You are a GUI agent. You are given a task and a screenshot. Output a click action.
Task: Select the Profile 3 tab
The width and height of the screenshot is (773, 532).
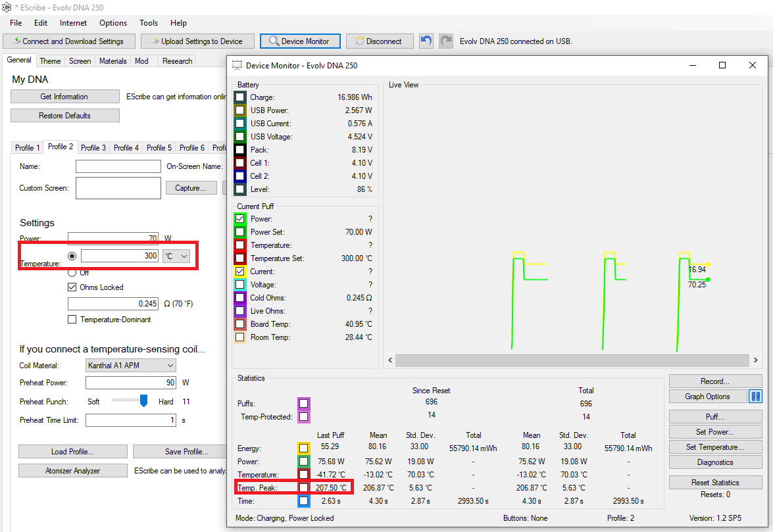click(93, 148)
